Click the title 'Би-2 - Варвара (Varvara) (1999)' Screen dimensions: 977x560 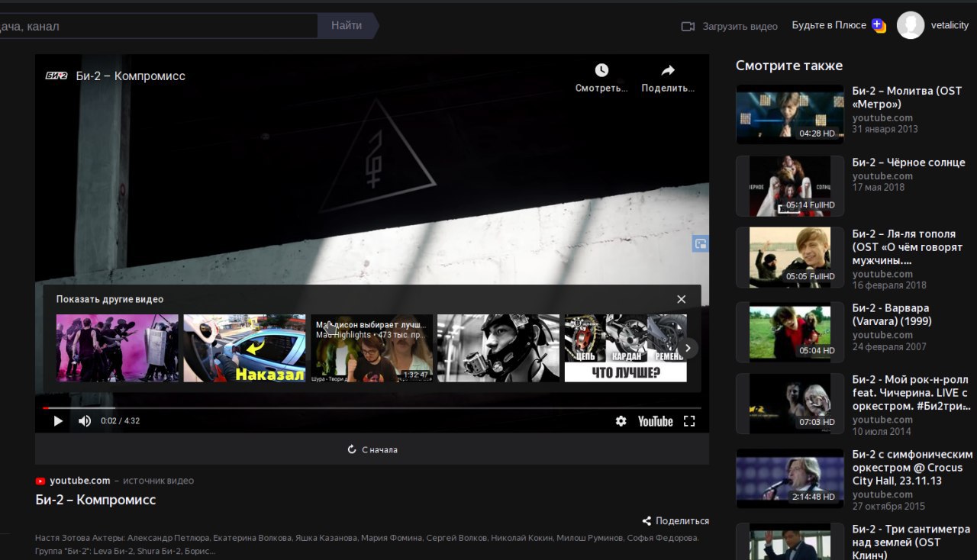click(x=892, y=314)
